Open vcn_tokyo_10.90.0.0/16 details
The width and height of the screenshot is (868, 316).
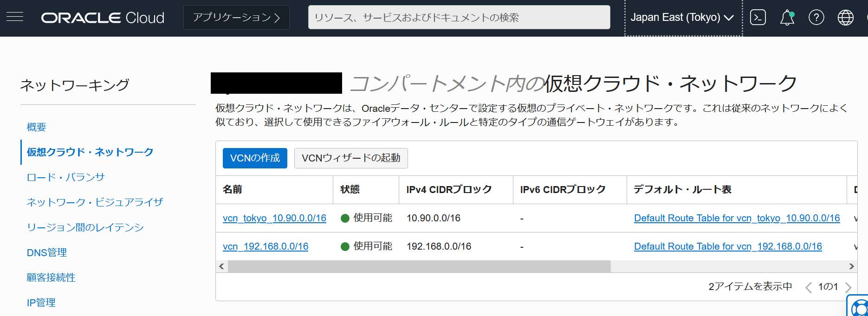(x=274, y=218)
